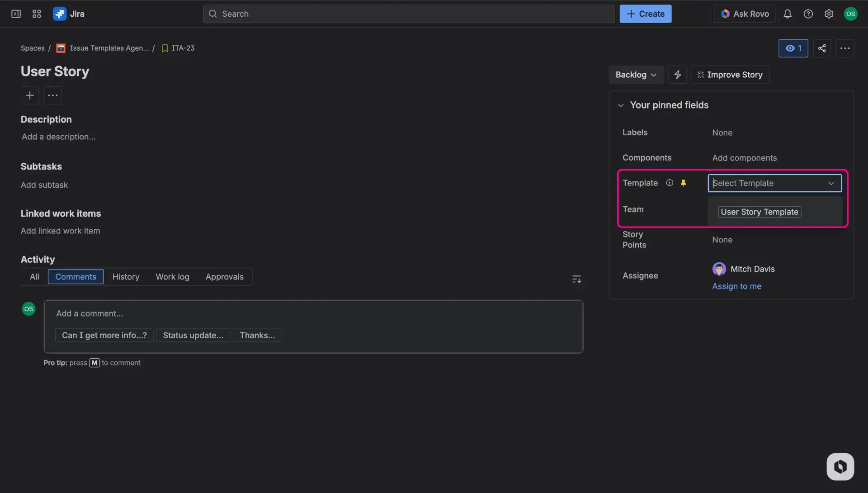
Task: Click the watch eye icon showing 1 watcher
Action: pyautogui.click(x=793, y=48)
